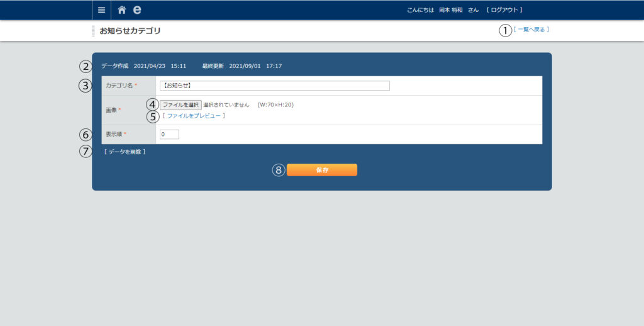Open the hamburger menu in header
This screenshot has height=326, width=644.
point(101,10)
